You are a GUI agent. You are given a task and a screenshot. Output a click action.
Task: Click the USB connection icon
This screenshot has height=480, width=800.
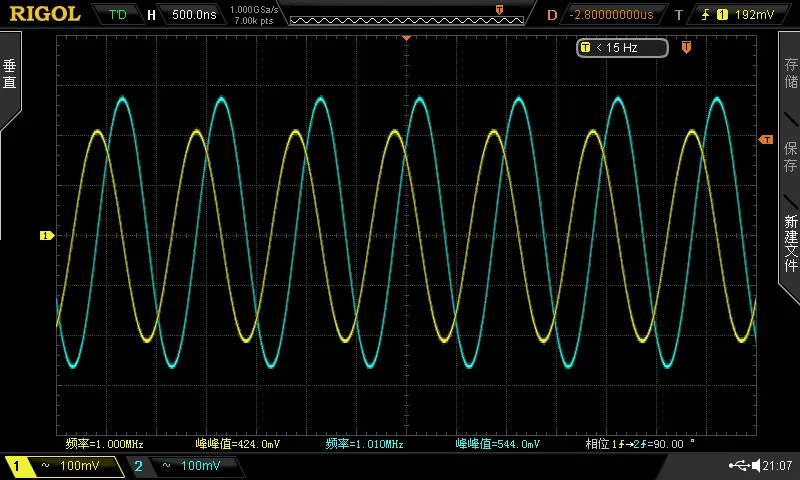tap(739, 465)
